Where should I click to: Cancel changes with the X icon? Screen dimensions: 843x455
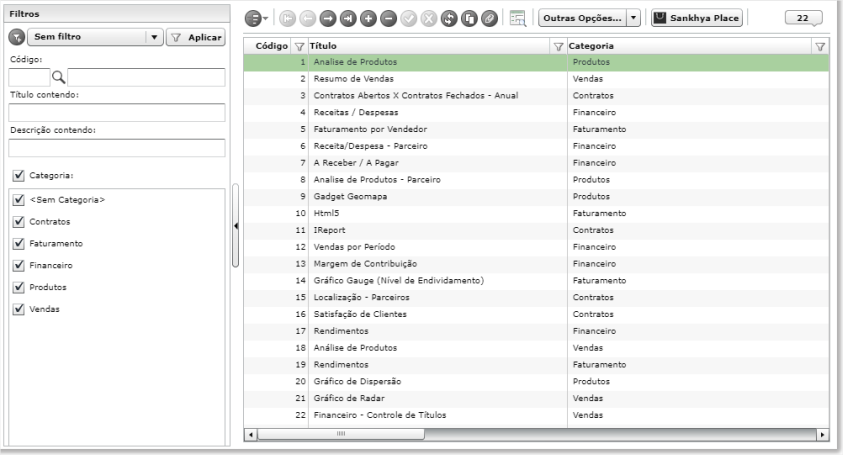tap(428, 19)
